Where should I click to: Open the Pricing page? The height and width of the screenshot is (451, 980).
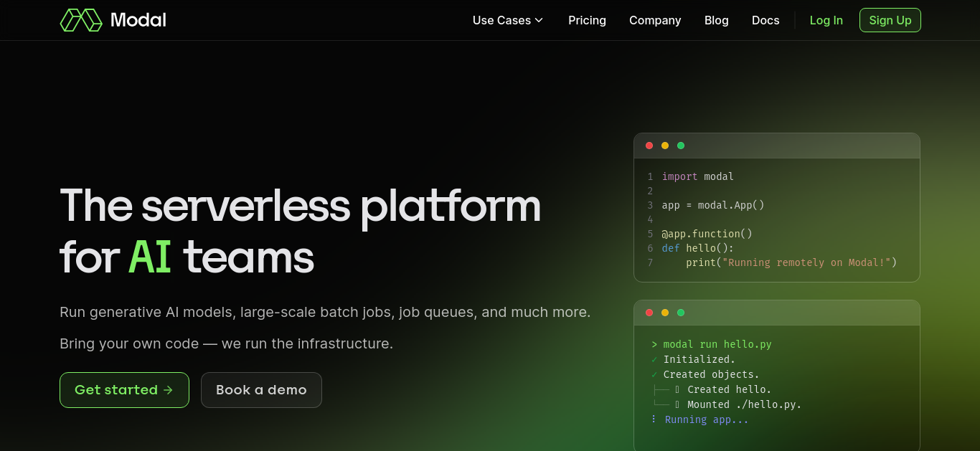(x=587, y=20)
